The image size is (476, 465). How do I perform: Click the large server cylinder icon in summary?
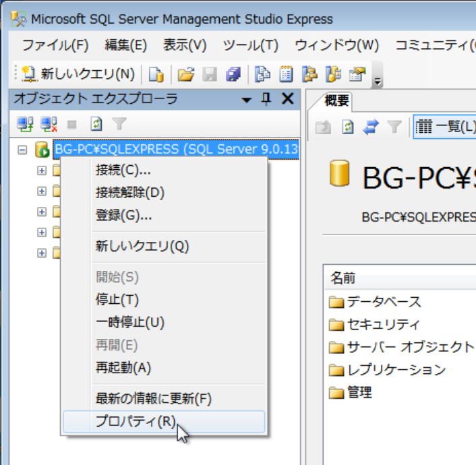tap(339, 173)
